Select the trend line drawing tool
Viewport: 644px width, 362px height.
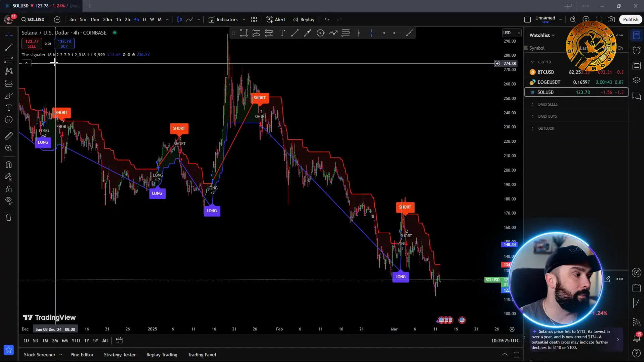click(9, 47)
